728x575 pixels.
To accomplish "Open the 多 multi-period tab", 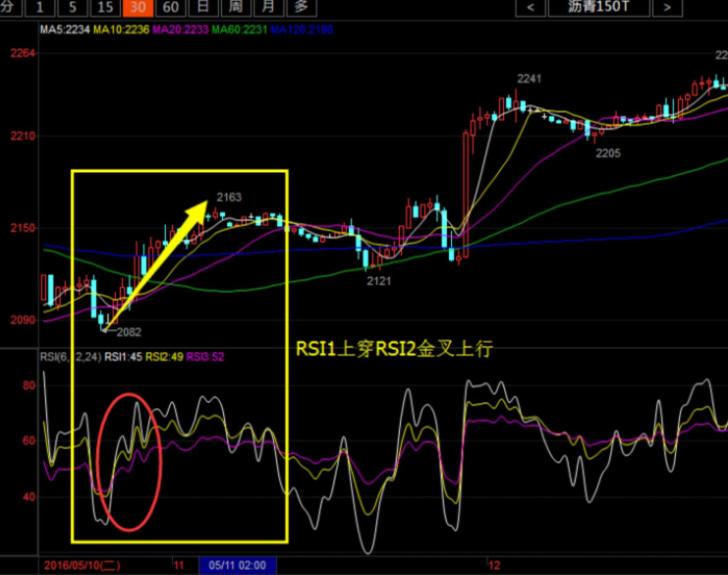I will (302, 7).
